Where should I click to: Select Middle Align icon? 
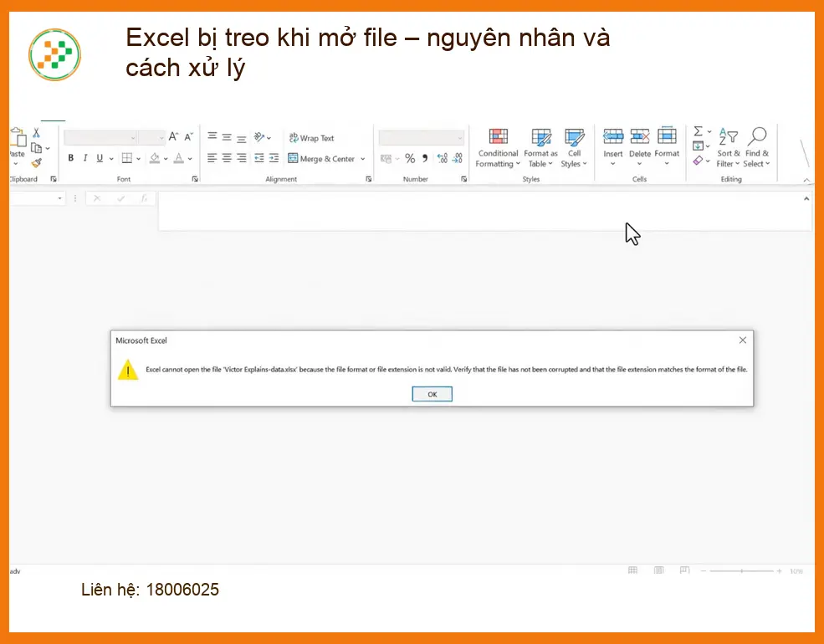coord(227,137)
